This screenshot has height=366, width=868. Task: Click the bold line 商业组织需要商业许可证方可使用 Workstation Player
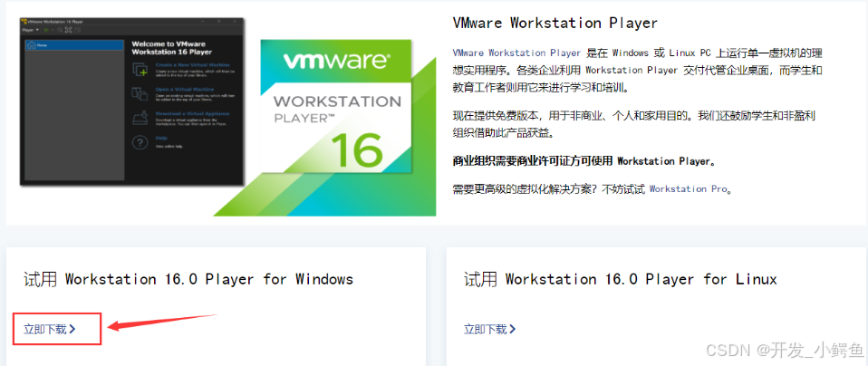coord(584,161)
